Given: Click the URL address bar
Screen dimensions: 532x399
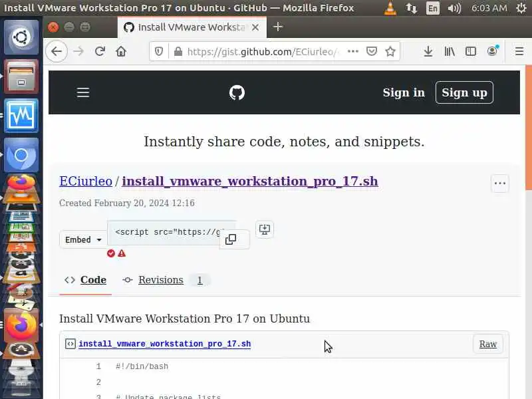Looking at the screenshot, I should point(261,52).
